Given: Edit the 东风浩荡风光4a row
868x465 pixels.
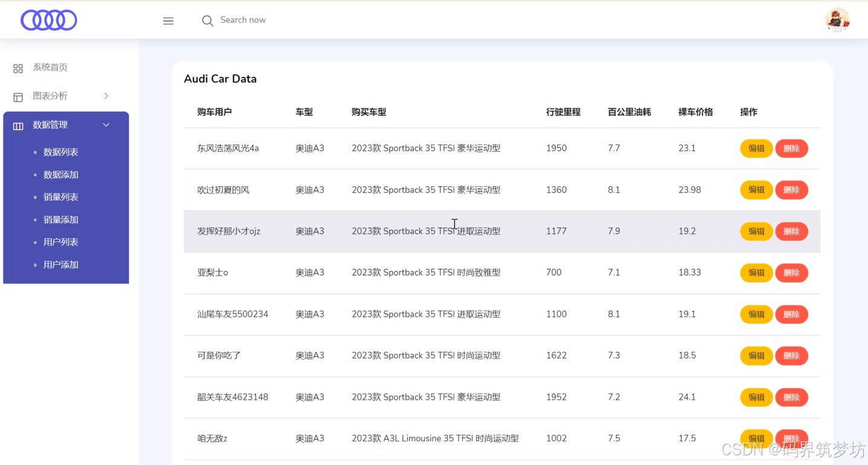Looking at the screenshot, I should pyautogui.click(x=756, y=148).
